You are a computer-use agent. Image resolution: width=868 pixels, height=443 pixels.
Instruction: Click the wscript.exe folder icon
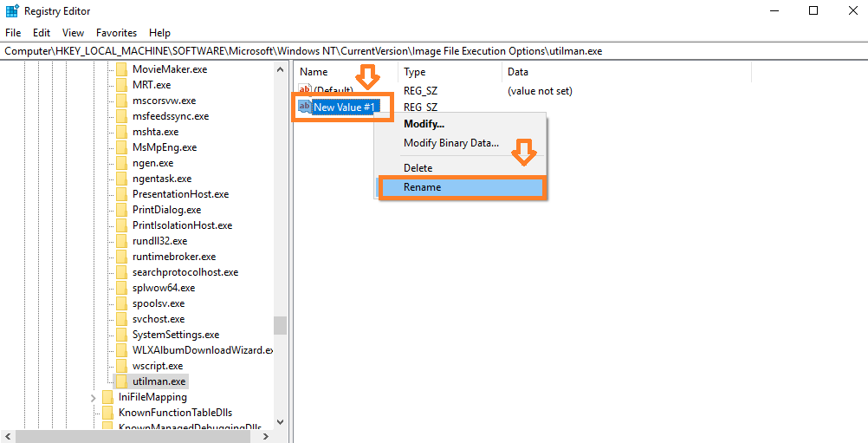[121, 366]
